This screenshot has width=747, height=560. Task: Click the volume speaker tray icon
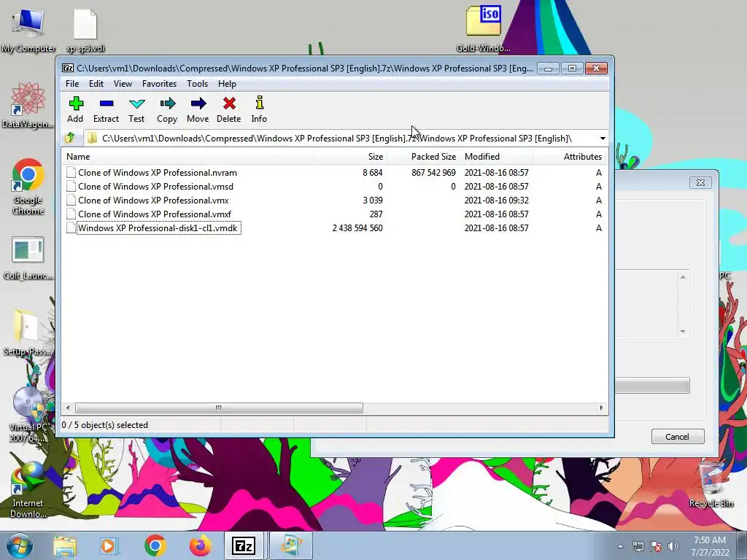(x=673, y=546)
